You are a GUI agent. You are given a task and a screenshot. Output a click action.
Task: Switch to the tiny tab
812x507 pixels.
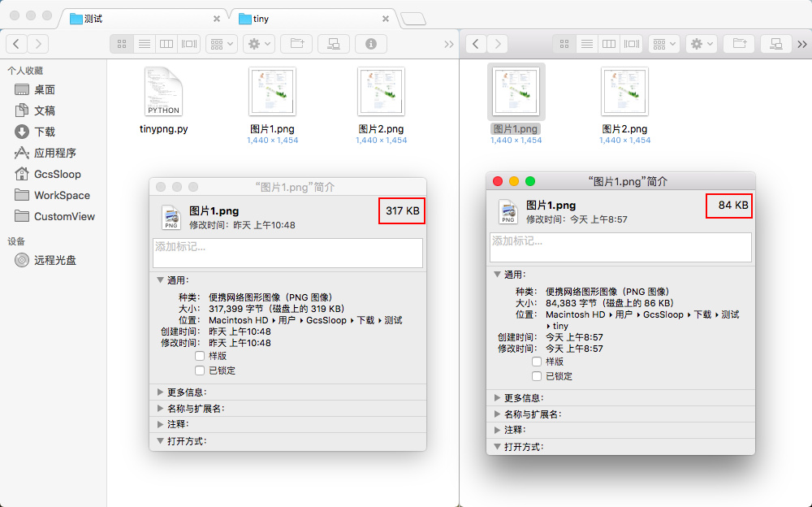tap(313, 19)
